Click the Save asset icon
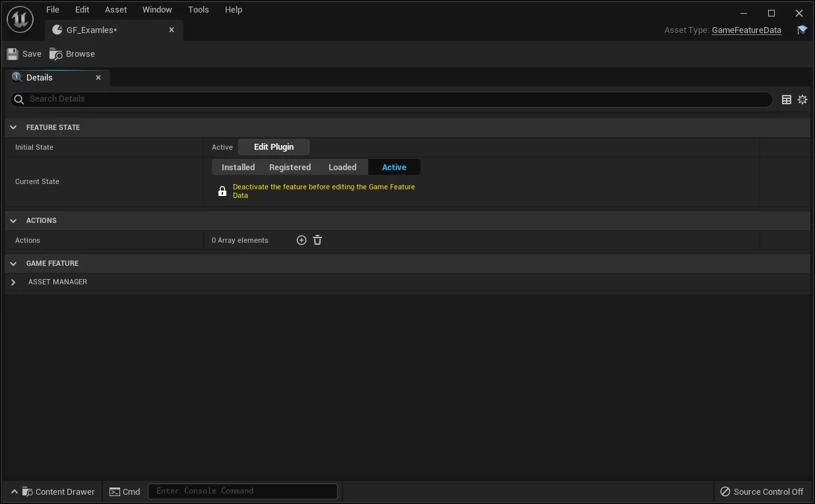 [13, 54]
